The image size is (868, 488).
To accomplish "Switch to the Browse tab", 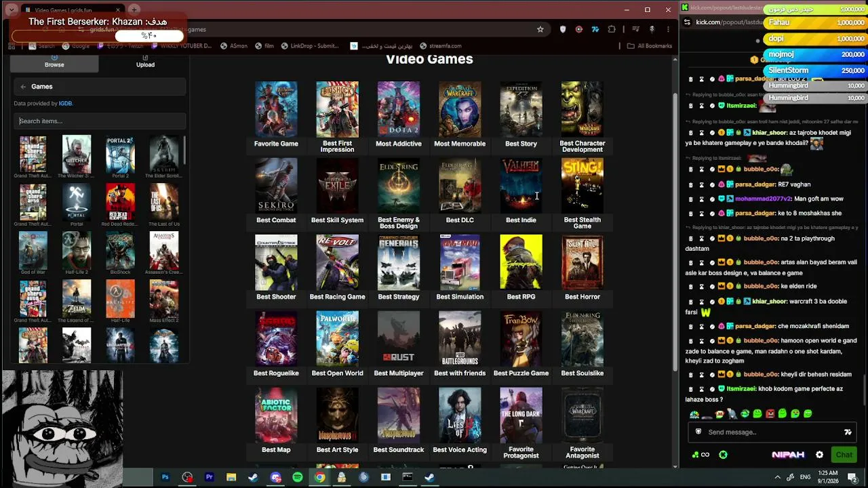I will [54, 63].
